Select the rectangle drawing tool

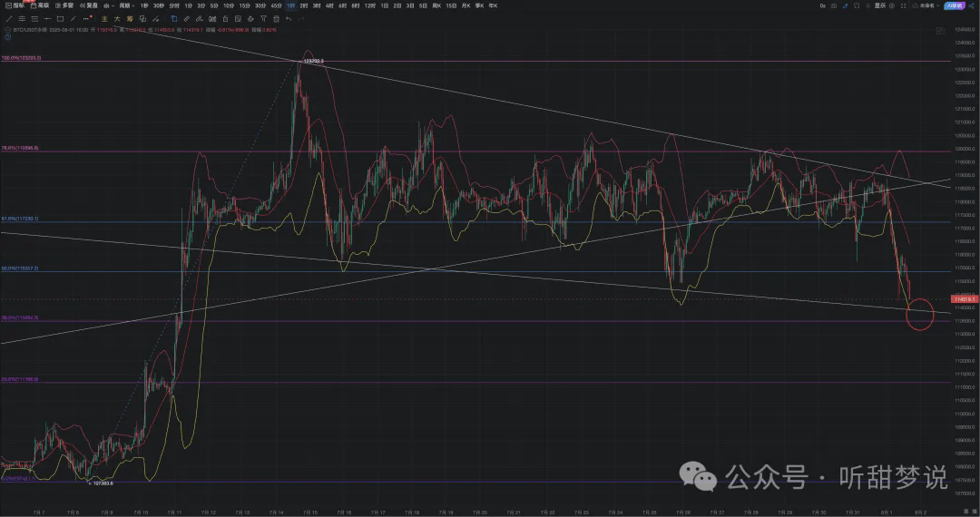(x=60, y=19)
